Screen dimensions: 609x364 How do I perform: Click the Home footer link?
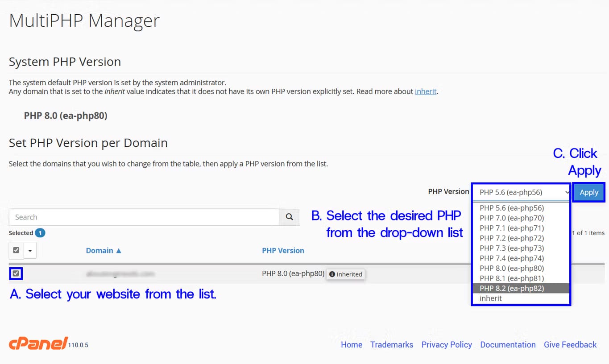pos(351,344)
